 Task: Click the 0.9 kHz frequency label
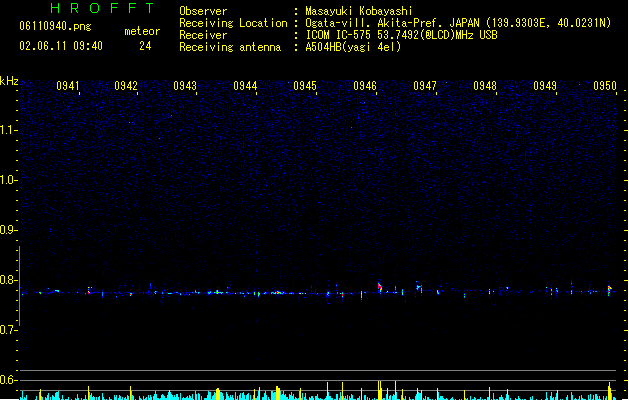click(8, 230)
